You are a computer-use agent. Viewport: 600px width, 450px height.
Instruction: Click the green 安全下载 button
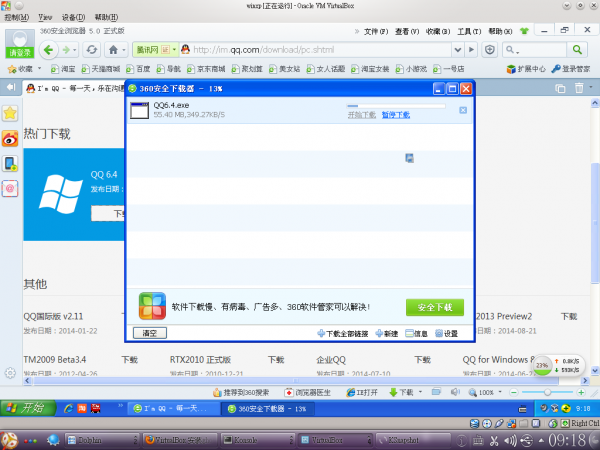pyautogui.click(x=435, y=307)
